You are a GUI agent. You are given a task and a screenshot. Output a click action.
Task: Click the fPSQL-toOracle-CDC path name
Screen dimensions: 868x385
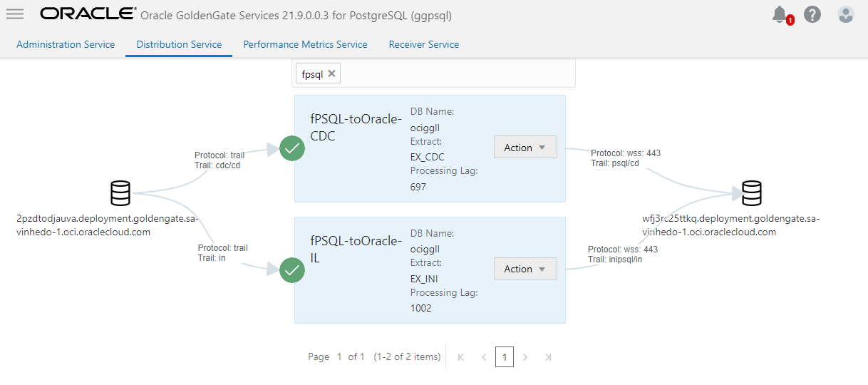coord(356,128)
